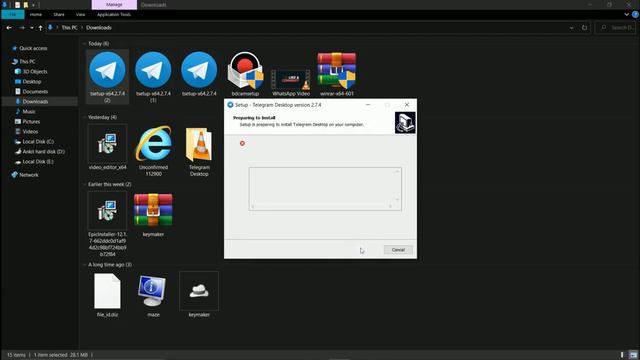Cancel the Telegram Desktop setup
Image resolution: width=640 pixels, height=360 pixels.
point(398,250)
